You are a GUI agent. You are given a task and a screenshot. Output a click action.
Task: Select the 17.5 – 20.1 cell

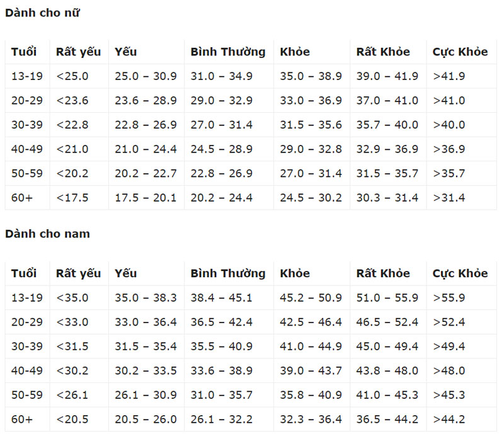(146, 198)
